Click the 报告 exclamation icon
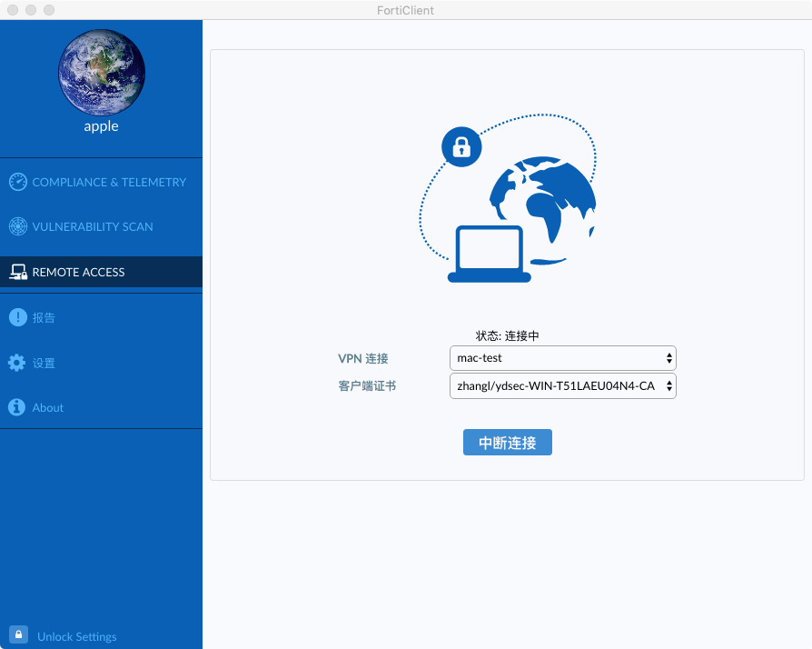The image size is (812, 649). tap(18, 317)
